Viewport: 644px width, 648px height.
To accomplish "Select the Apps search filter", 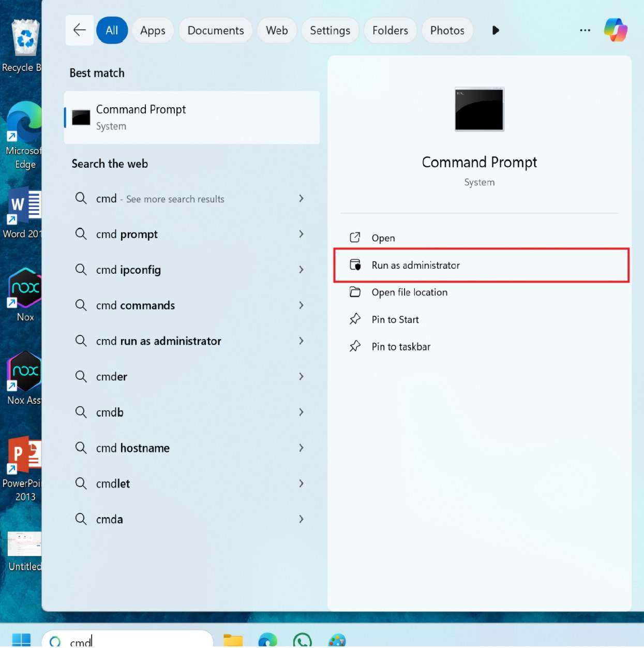I will tap(152, 30).
